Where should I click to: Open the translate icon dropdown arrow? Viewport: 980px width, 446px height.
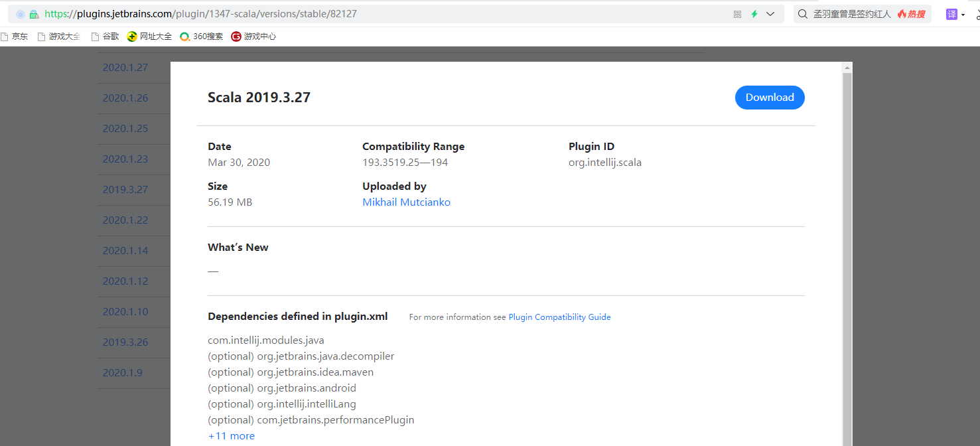coord(963,15)
